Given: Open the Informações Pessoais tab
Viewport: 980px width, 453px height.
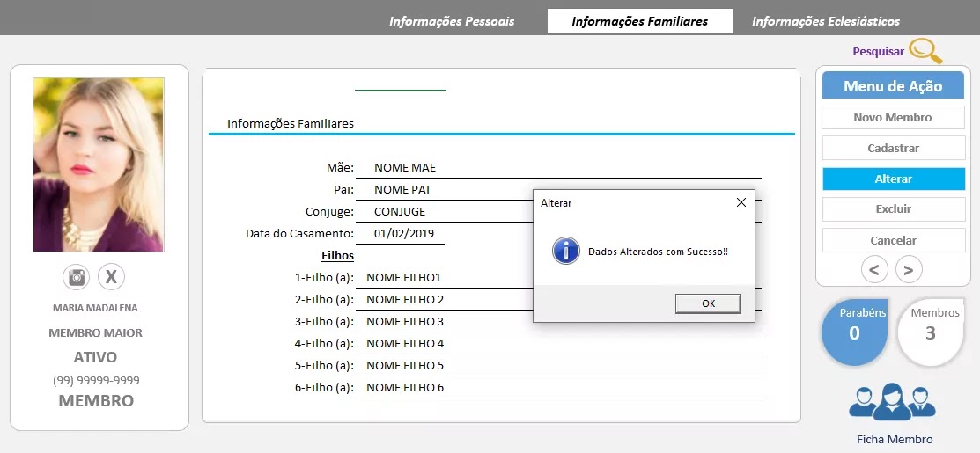Looking at the screenshot, I should pyautogui.click(x=452, y=21).
